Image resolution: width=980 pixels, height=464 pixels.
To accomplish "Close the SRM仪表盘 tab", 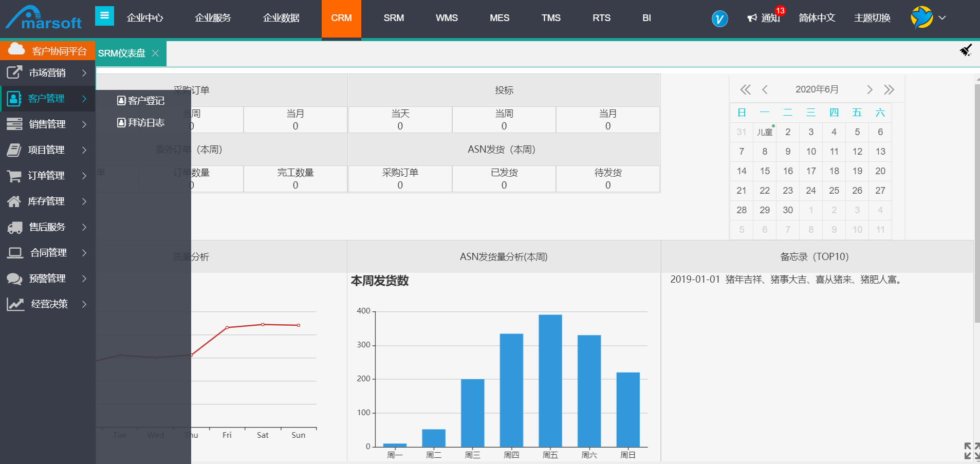I will [x=155, y=53].
